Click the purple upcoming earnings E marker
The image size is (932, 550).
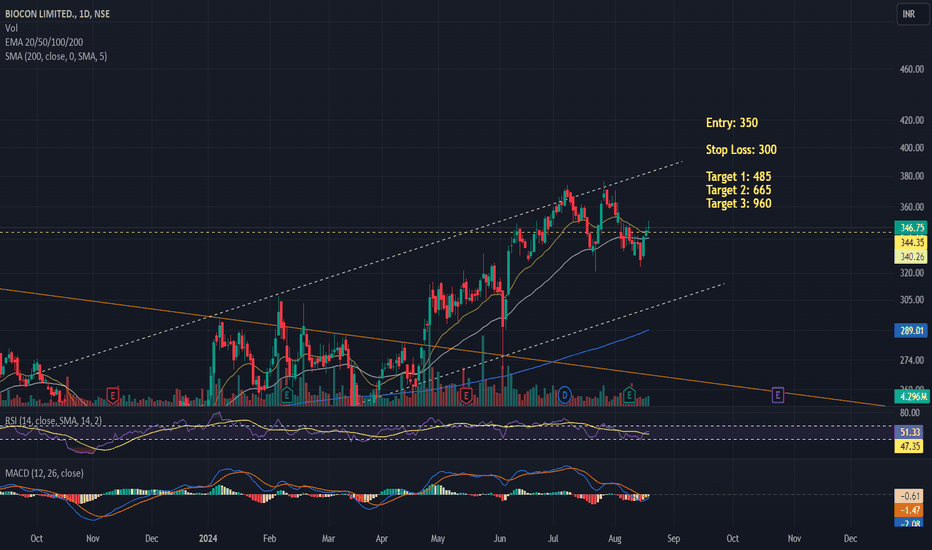pyautogui.click(x=777, y=394)
